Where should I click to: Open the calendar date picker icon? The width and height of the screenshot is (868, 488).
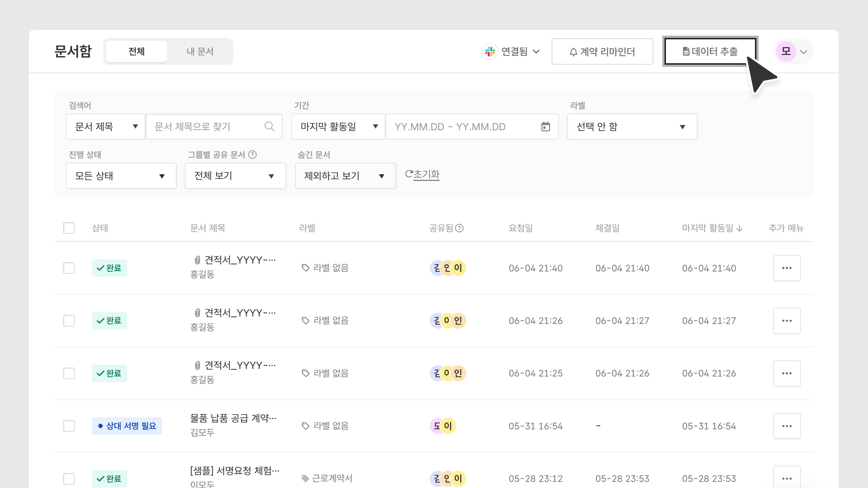click(545, 127)
